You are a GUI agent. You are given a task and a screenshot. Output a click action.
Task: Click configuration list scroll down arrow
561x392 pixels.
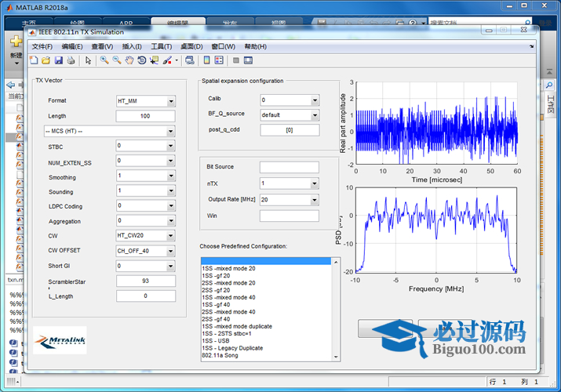[336, 357]
